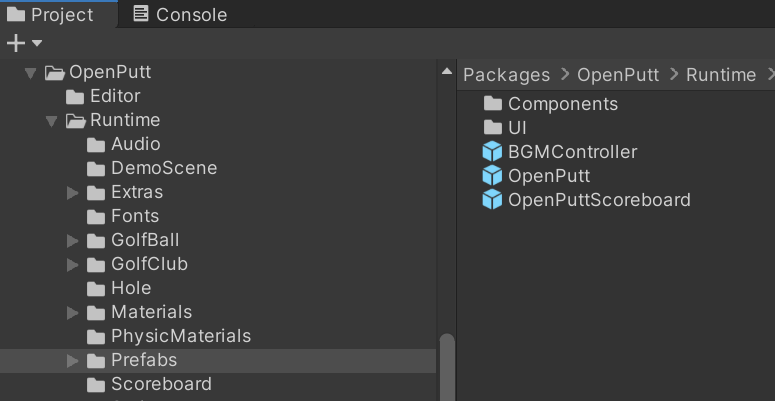Click the Audio folder icon
The height and width of the screenshot is (401, 775).
96,144
